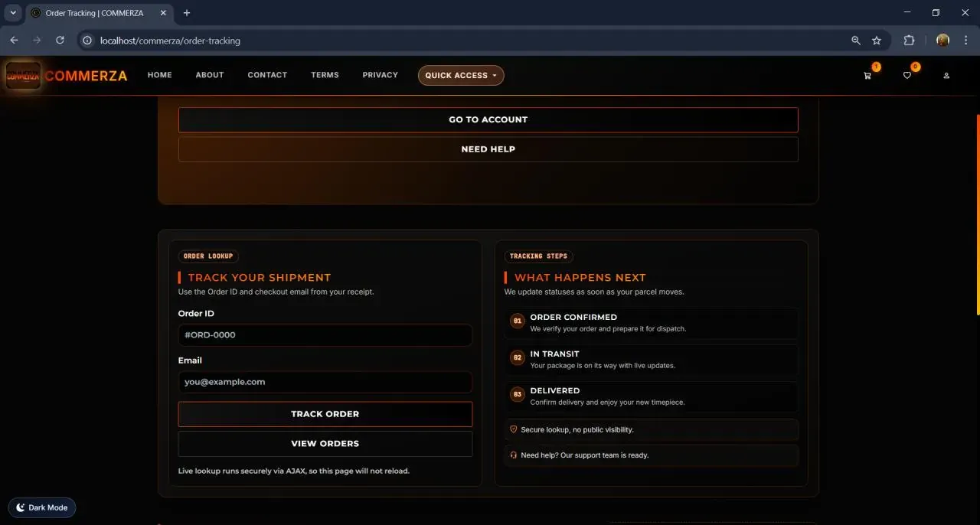
Task: Click the 03 step badge for Delivered
Action: tap(518, 395)
